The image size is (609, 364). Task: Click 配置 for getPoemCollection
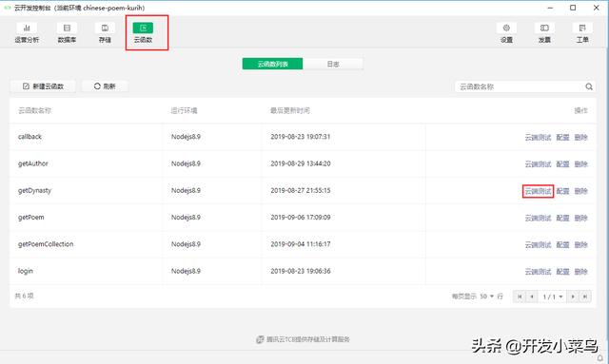pyautogui.click(x=562, y=245)
